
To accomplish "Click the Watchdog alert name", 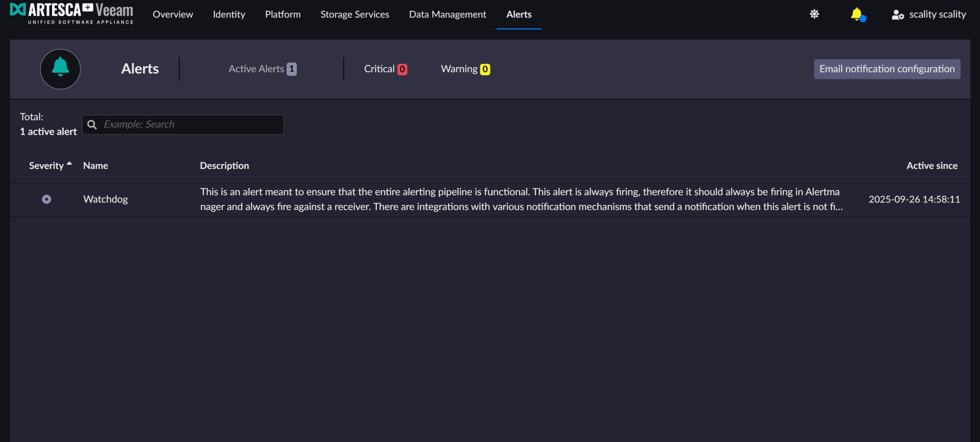I will 106,199.
